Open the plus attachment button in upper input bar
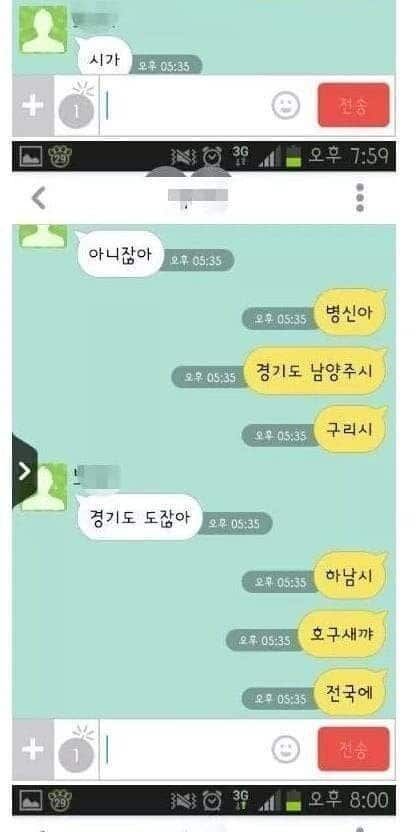This screenshot has height=832, width=416. 33,106
